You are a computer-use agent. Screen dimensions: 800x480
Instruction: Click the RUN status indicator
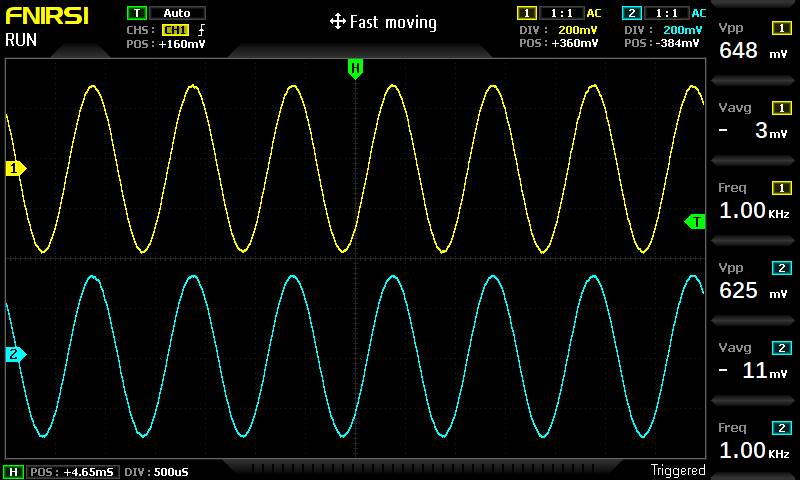[21, 40]
